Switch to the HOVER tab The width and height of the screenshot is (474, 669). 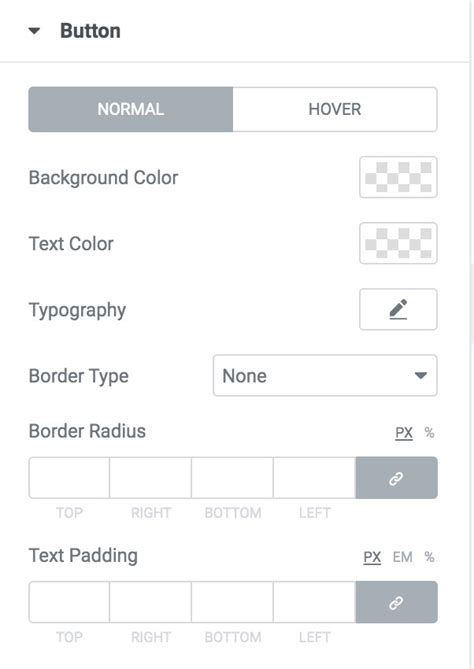click(335, 109)
